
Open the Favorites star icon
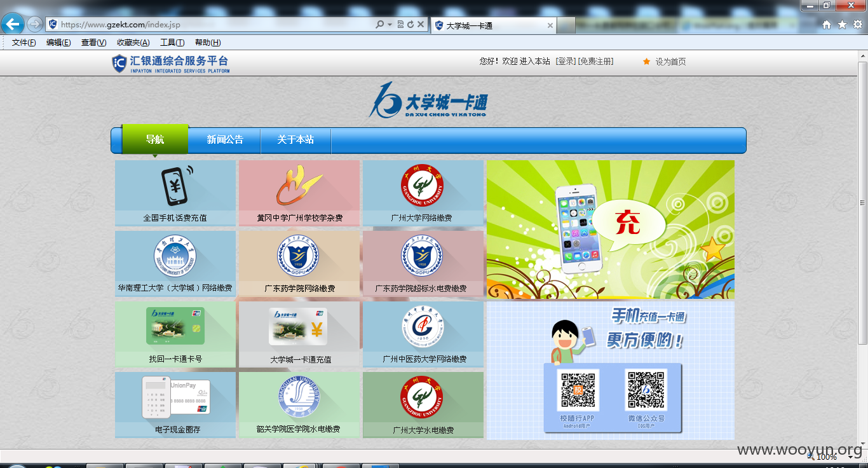pos(842,25)
